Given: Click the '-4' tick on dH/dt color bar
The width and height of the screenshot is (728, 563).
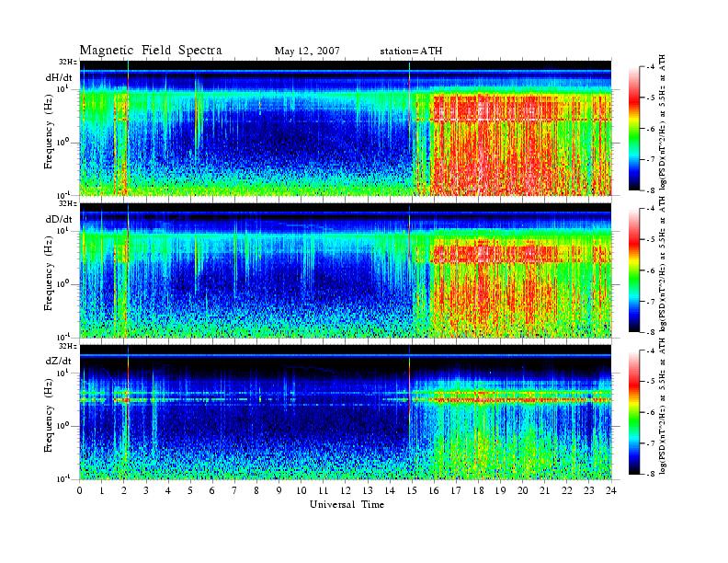Looking at the screenshot, I should pos(650,67).
